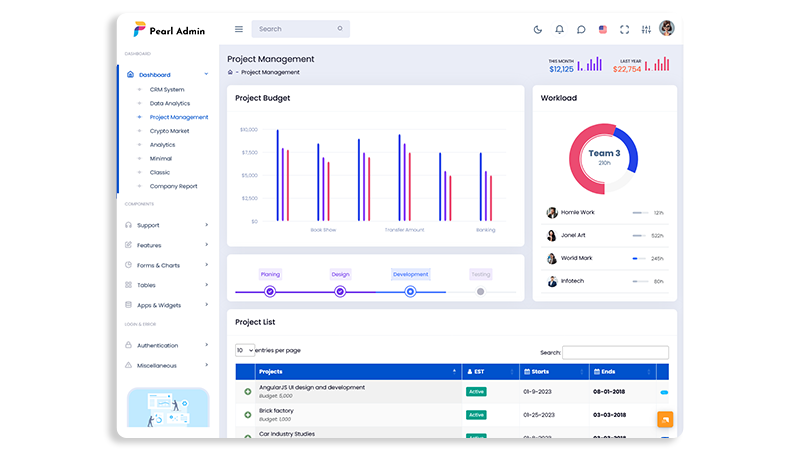Image resolution: width=800 pixels, height=450 pixels.
Task: Expand the AngularJS project row
Action: click(248, 391)
